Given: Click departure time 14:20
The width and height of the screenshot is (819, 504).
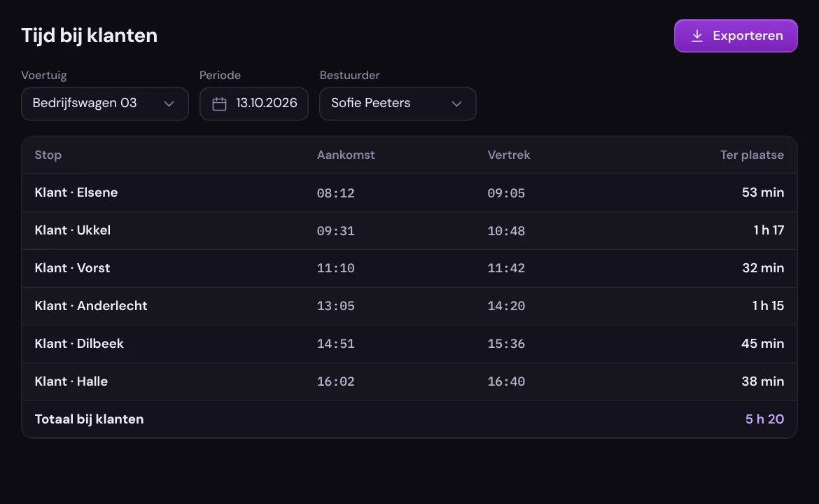Looking at the screenshot, I should click(x=506, y=306).
